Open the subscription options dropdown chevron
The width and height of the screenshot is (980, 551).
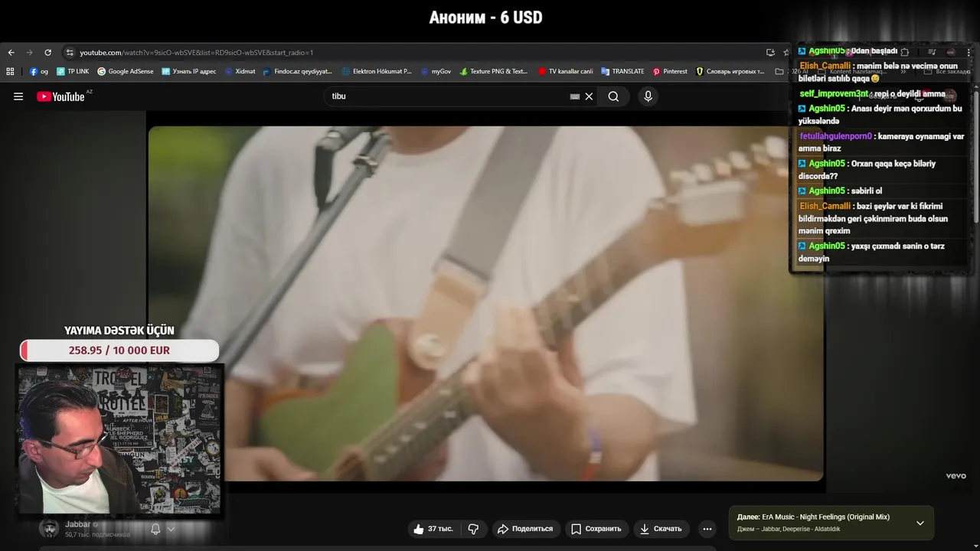click(171, 529)
